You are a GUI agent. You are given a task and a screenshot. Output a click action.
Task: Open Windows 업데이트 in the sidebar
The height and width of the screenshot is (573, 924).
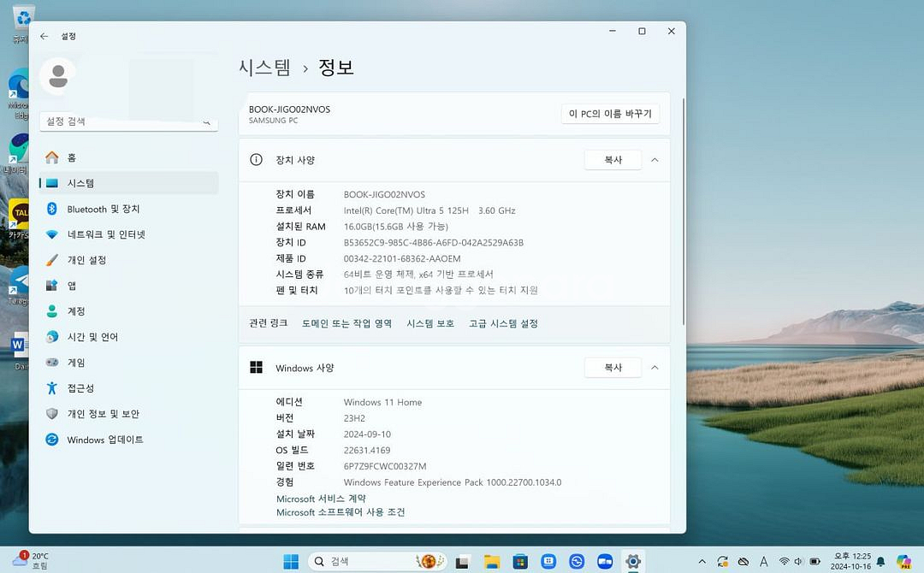coord(128,440)
